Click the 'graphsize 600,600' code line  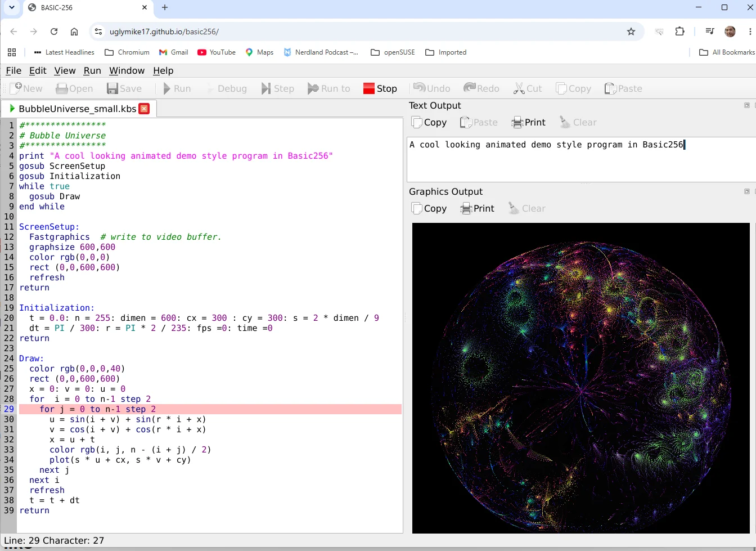pos(72,247)
